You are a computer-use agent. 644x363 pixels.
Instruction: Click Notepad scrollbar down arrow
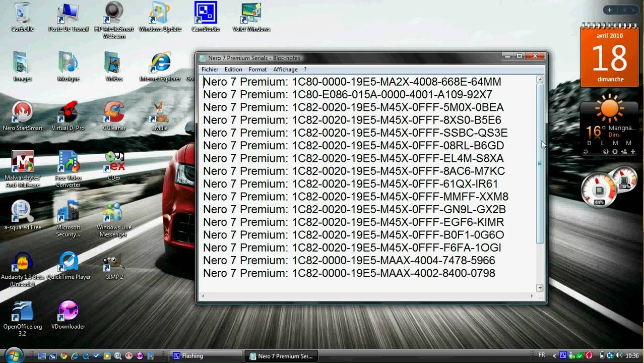point(540,287)
